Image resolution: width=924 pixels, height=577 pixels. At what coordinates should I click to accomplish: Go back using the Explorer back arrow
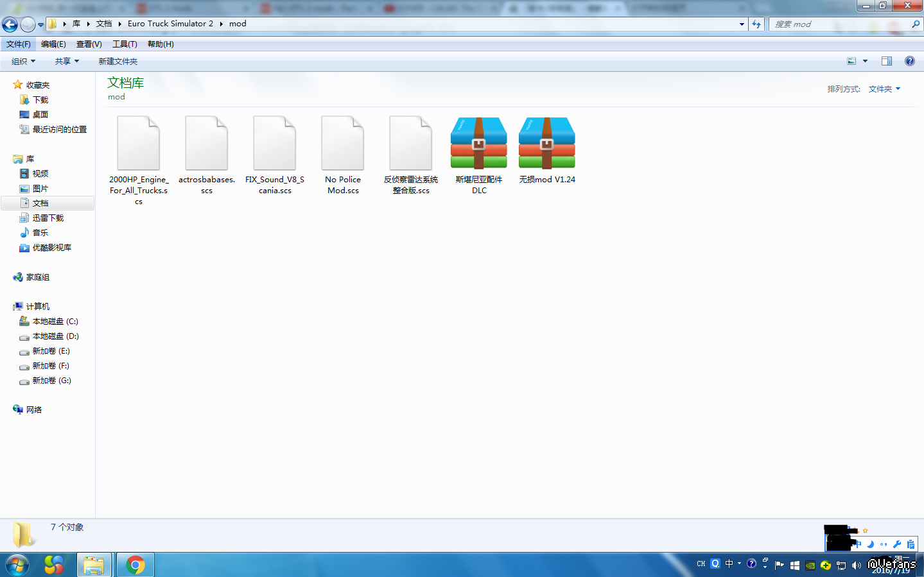pos(10,24)
